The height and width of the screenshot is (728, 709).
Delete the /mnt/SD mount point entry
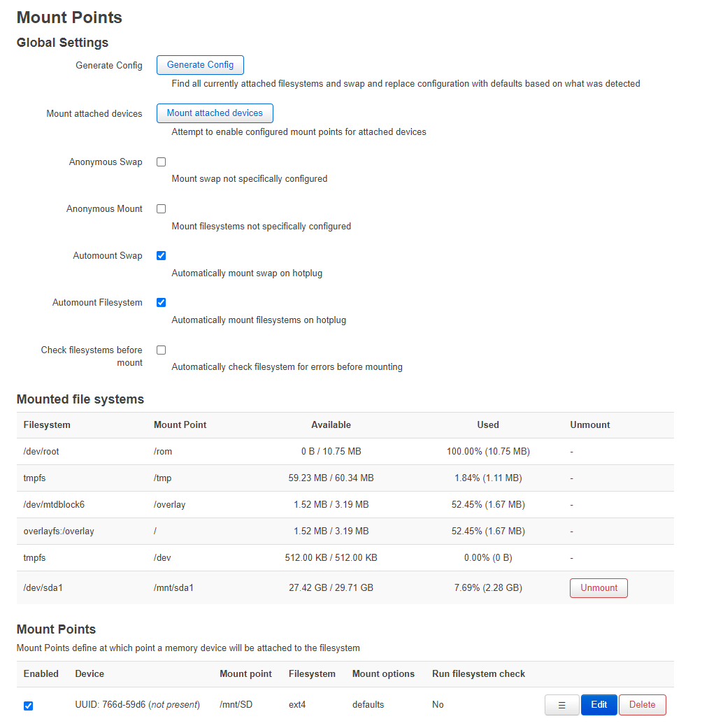pyautogui.click(x=642, y=705)
